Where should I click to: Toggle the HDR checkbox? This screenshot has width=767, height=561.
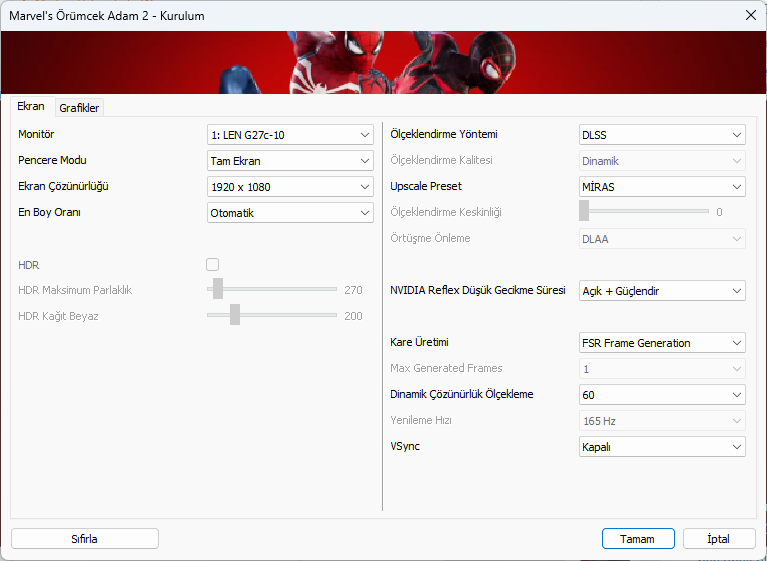[212, 265]
